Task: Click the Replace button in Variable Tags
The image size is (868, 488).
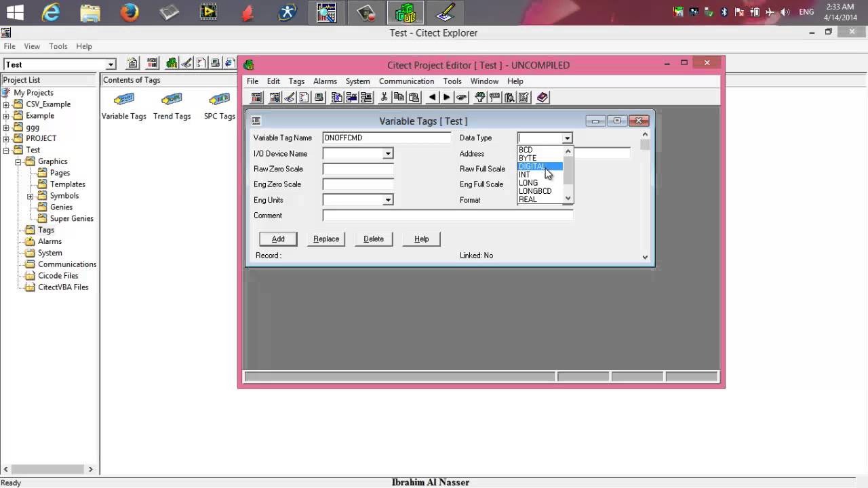Action: [326, 239]
